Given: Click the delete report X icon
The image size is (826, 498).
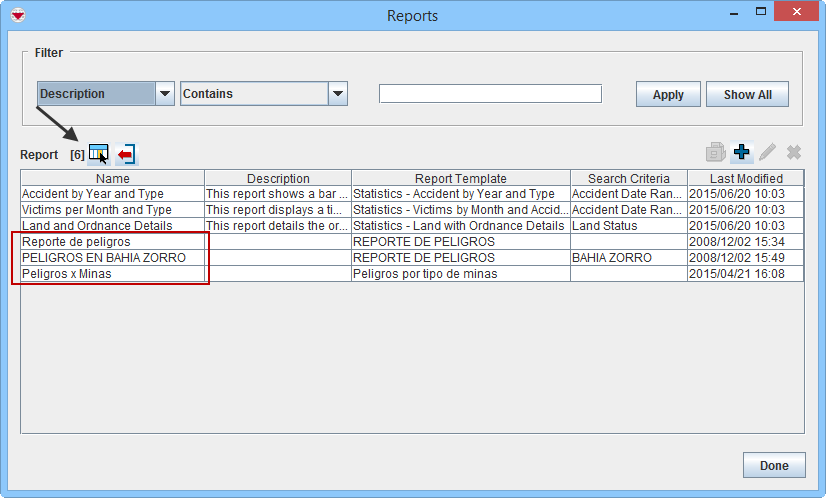Looking at the screenshot, I should pyautogui.click(x=794, y=152).
